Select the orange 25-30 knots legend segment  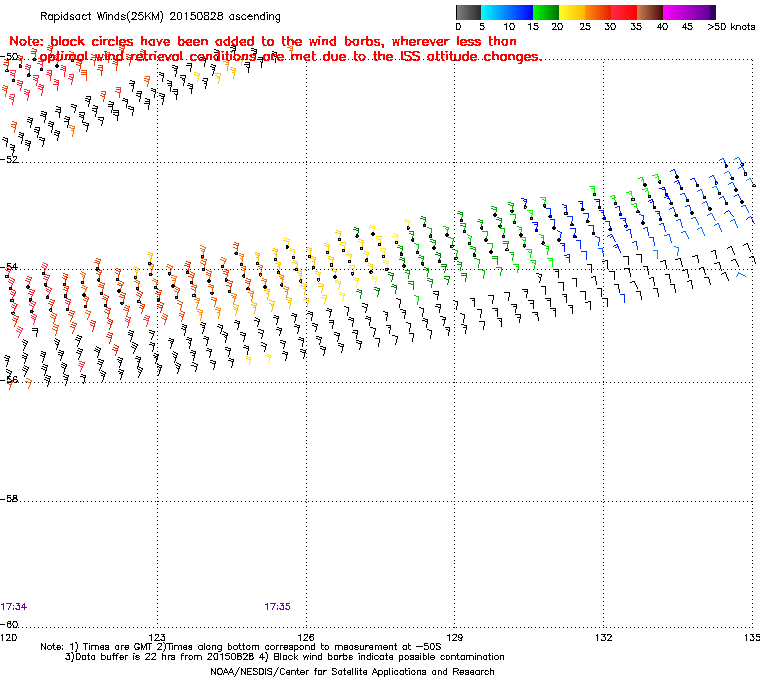(x=598, y=12)
